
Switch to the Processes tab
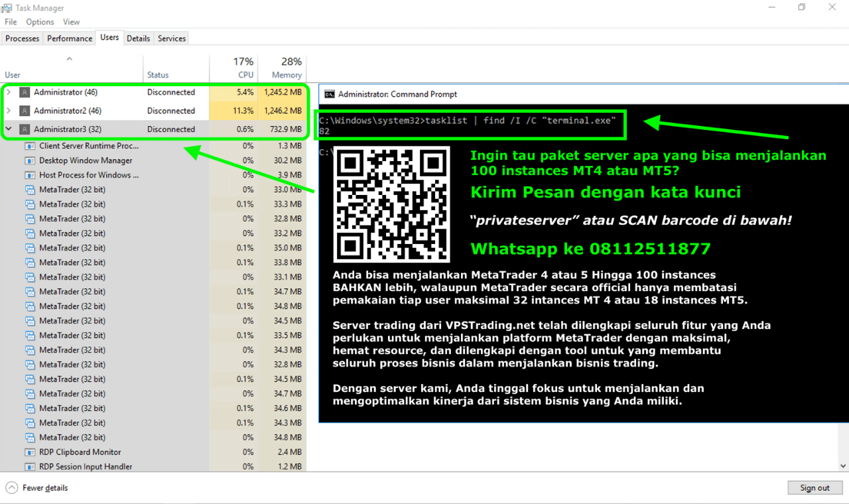(x=23, y=38)
